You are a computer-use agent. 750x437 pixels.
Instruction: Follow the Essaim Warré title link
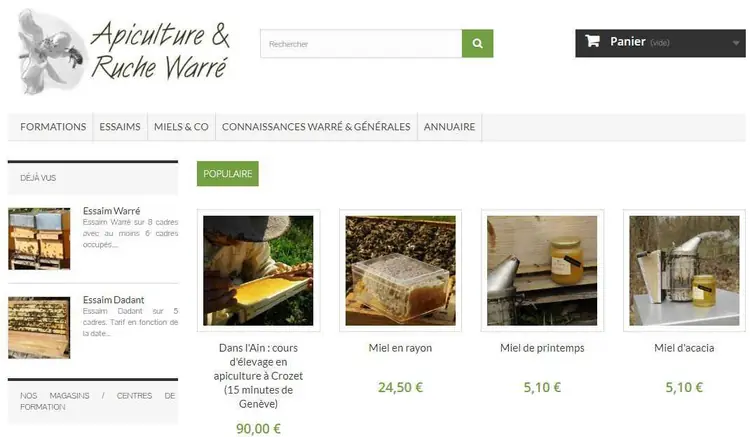click(x=111, y=211)
